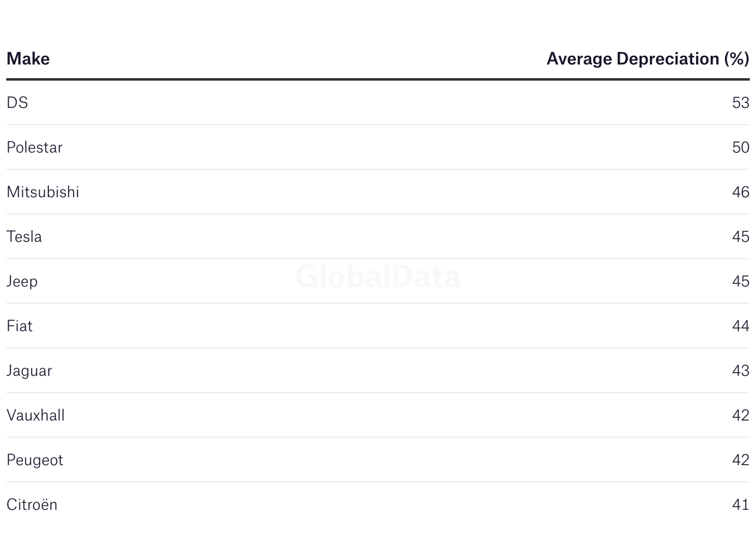Image resolution: width=756 pixels, height=552 pixels.
Task: Click the Average Depreciation (%) column header
Action: tap(648, 59)
